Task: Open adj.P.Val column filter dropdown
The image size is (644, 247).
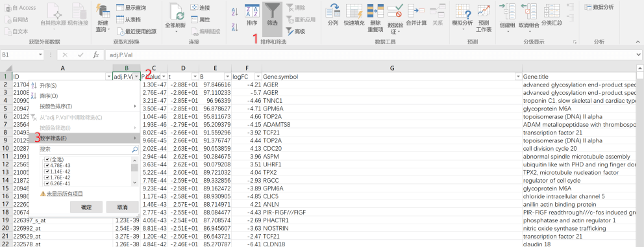Action: [x=137, y=77]
